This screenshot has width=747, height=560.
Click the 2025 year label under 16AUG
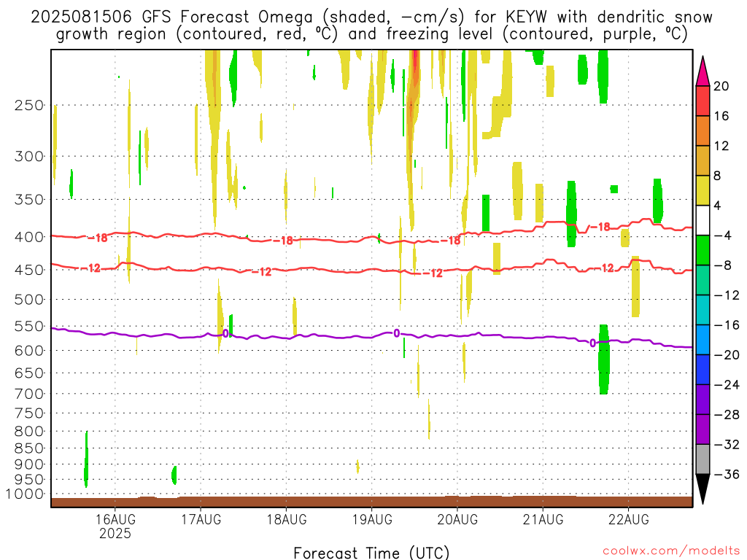pyautogui.click(x=115, y=533)
